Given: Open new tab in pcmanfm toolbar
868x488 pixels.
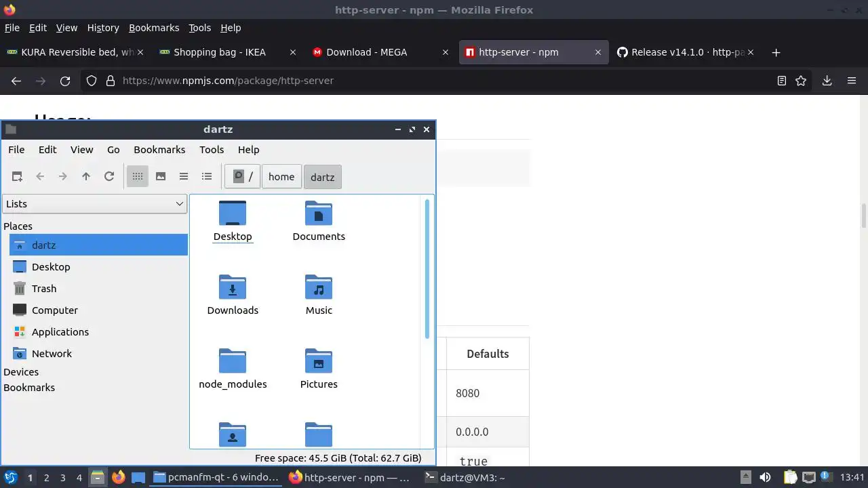Looking at the screenshot, I should pos(17,176).
